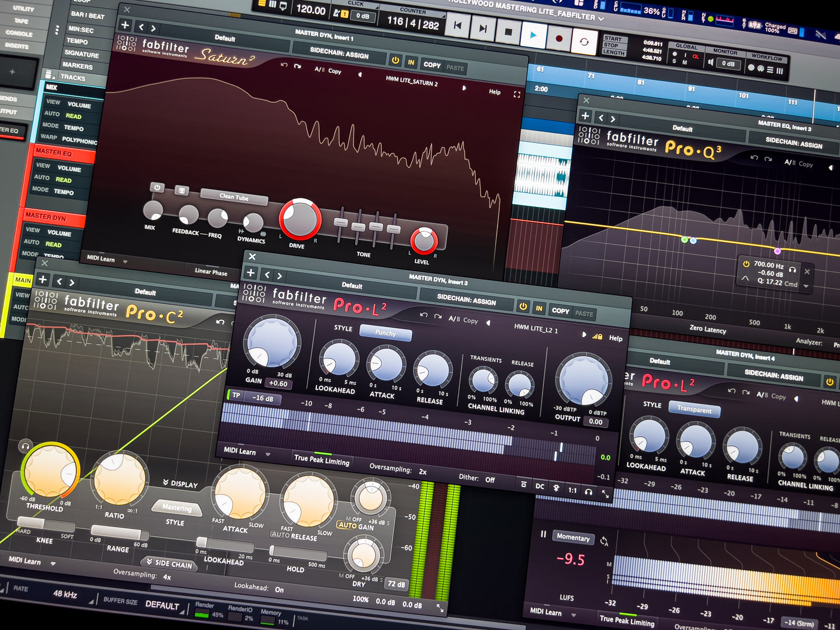The height and width of the screenshot is (630, 840).
Task: Click the resize arrows icon in Pro-L 2 Insert 3
Action: click(x=605, y=494)
